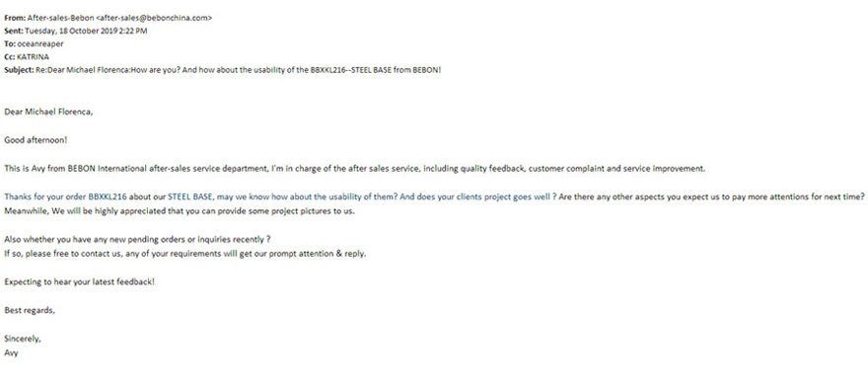Click the Avy signature name
The width and height of the screenshot is (868, 382).
(x=11, y=352)
